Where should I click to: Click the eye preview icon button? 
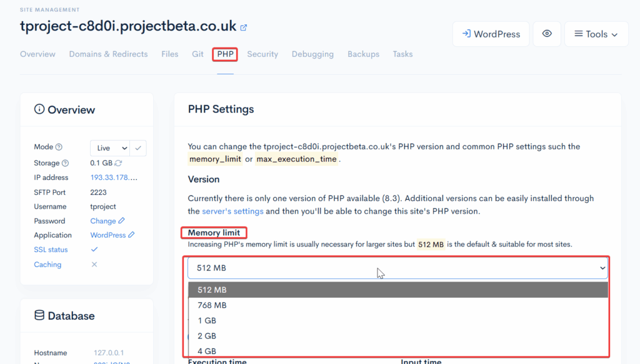point(547,34)
